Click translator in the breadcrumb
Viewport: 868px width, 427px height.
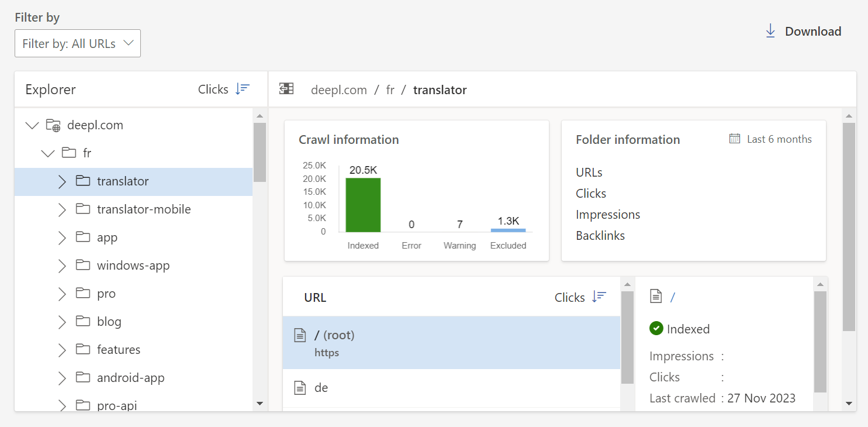440,90
